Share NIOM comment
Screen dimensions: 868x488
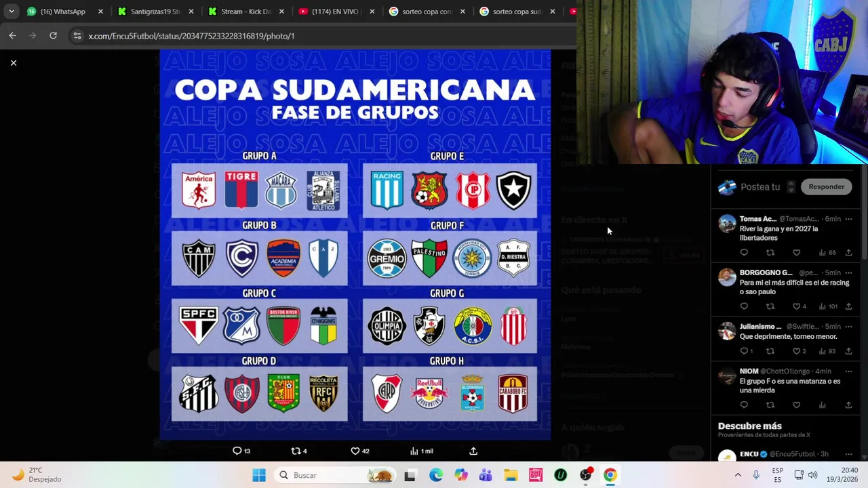click(848, 405)
